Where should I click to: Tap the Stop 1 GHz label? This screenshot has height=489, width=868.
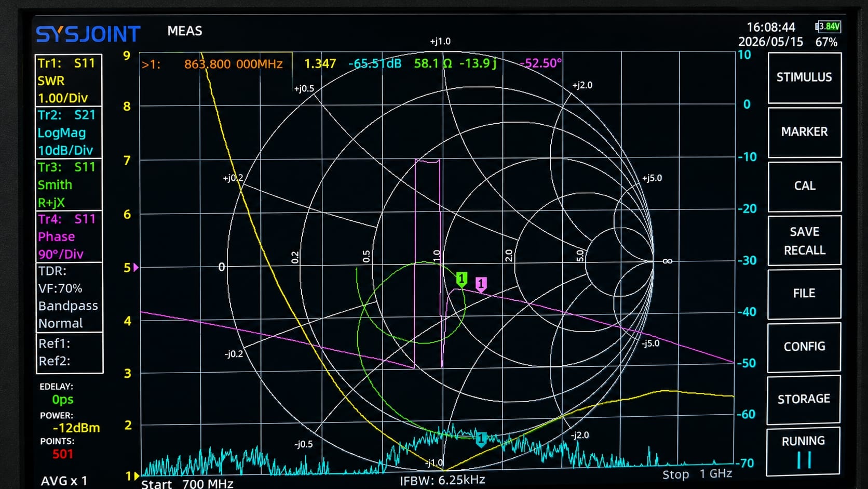pyautogui.click(x=697, y=474)
